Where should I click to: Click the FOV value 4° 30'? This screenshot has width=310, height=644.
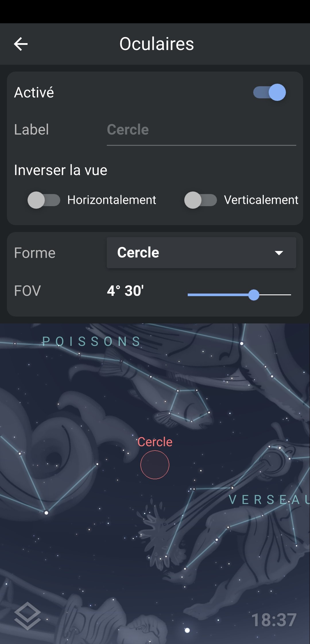coord(125,291)
